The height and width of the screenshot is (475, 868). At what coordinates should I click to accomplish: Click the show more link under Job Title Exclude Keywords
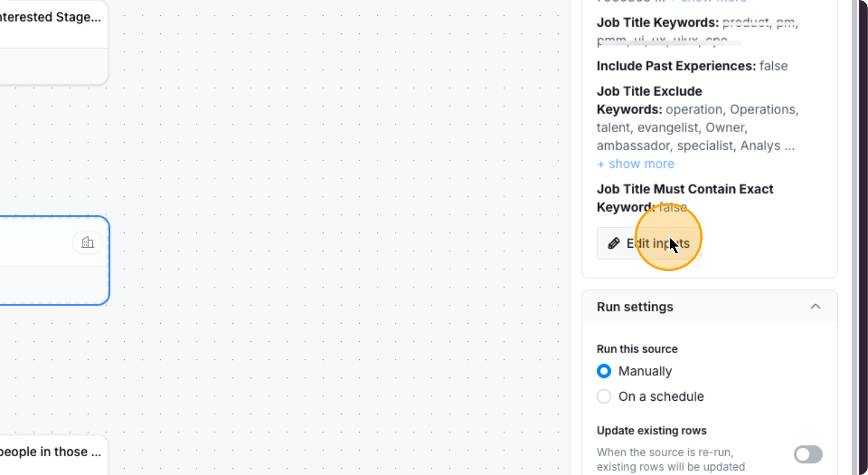635,164
